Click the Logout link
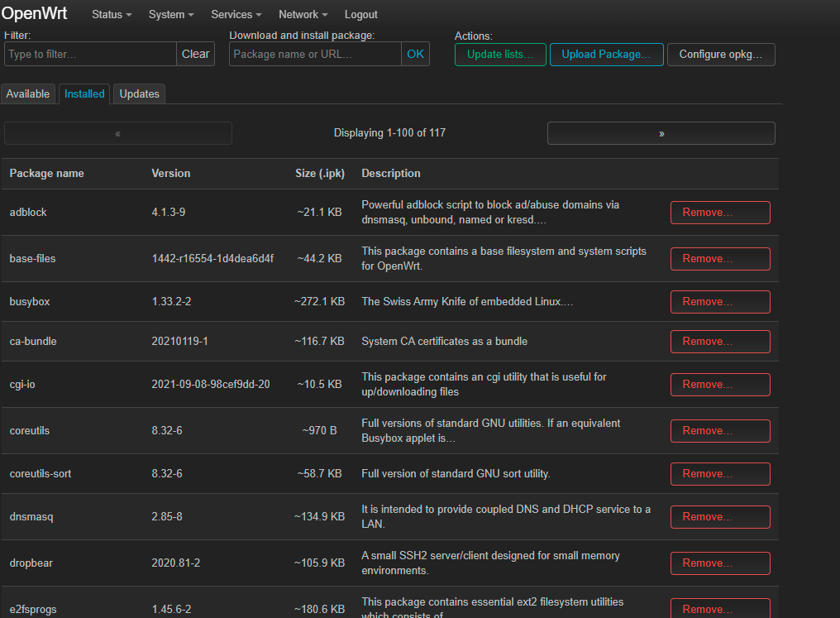This screenshot has width=840, height=618. pos(360,14)
